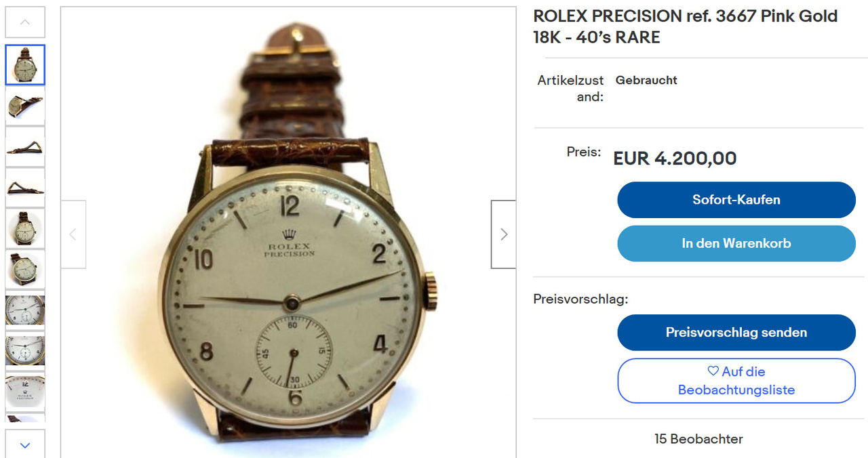Click the 15 Beobachter text
This screenshot has height=458, width=868.
click(698, 439)
